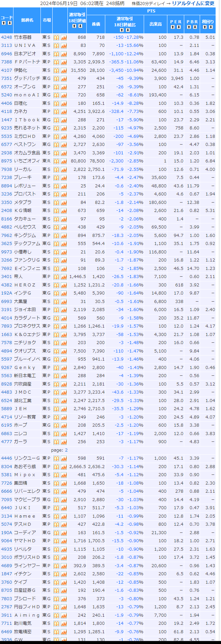Image resolution: width=221 pixels, height=644 pixels.
Task: Open the chart icon for ＪＭＤＣ
Action: coord(64,392)
